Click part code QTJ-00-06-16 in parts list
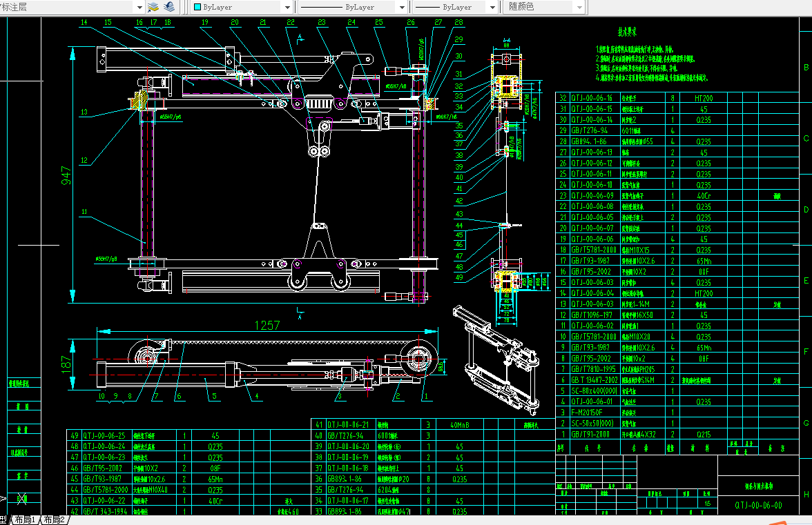Screen dimensions: 812x525 (x=592, y=98)
